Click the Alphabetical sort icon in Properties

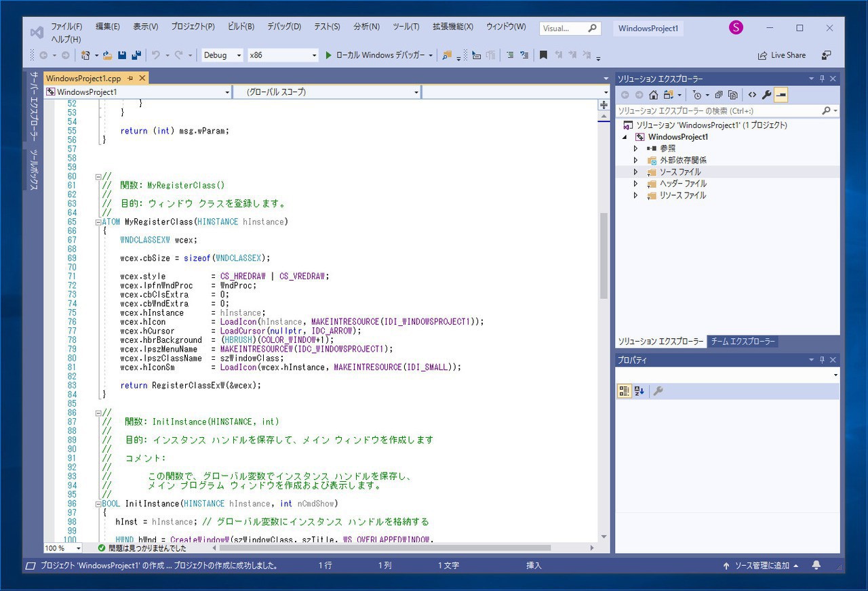point(639,391)
